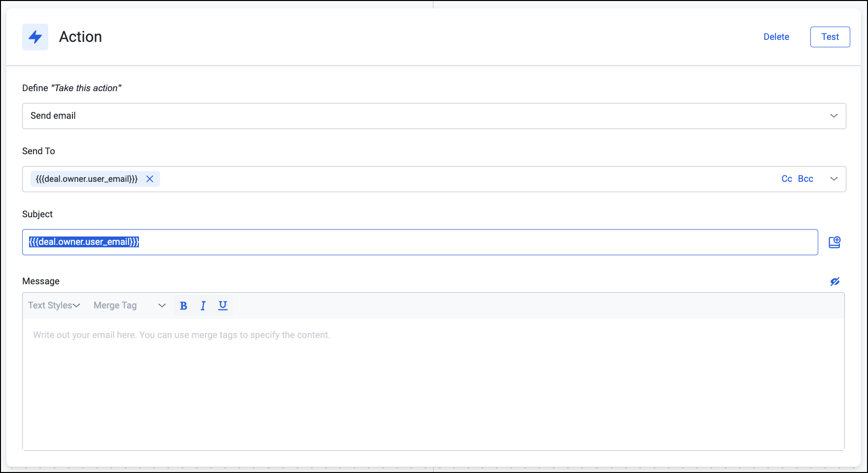Screen dimensions: 868x473
Task: Open the Send email action dropdown
Action: coord(434,116)
